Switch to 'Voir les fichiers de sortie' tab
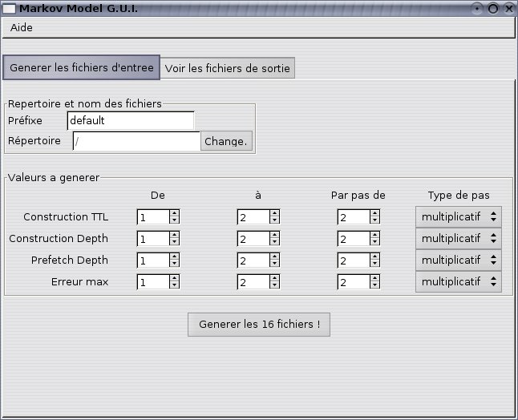The width and height of the screenshot is (518, 420). [x=228, y=68]
